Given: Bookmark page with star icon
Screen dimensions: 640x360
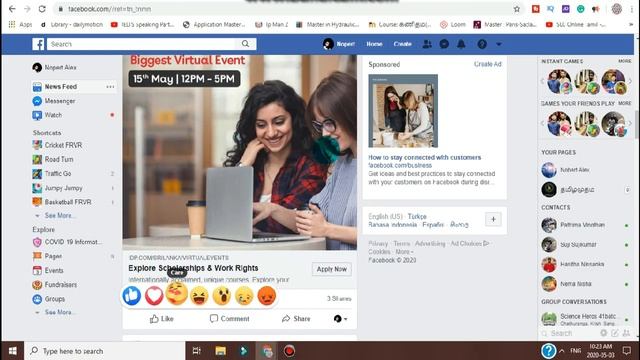Looking at the screenshot, I should [517, 9].
